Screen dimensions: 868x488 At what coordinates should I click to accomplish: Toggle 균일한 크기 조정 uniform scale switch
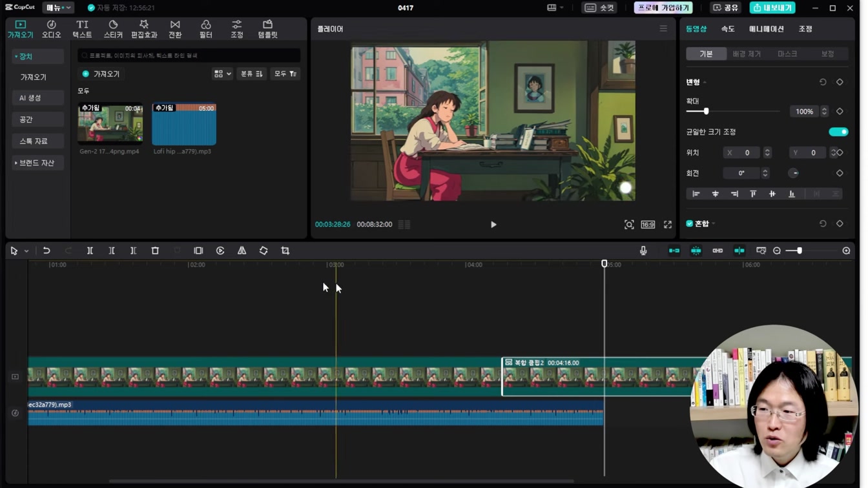pyautogui.click(x=838, y=132)
